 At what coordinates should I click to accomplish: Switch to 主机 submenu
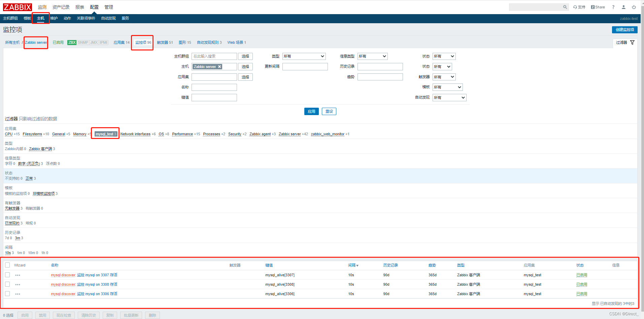coord(41,18)
